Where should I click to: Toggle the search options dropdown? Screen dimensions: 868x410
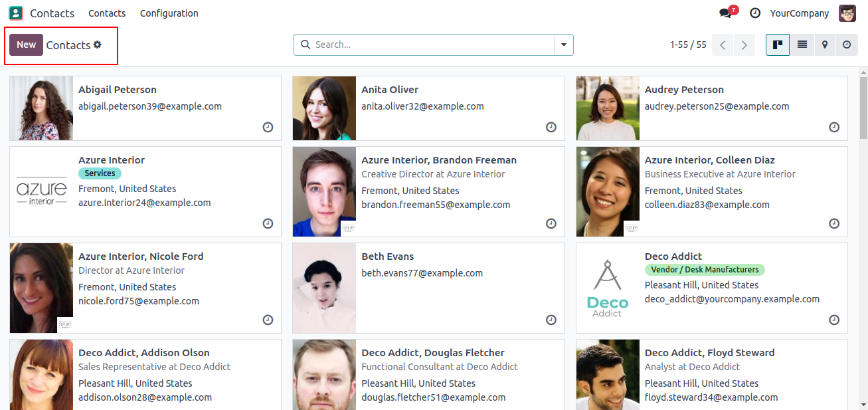(564, 45)
